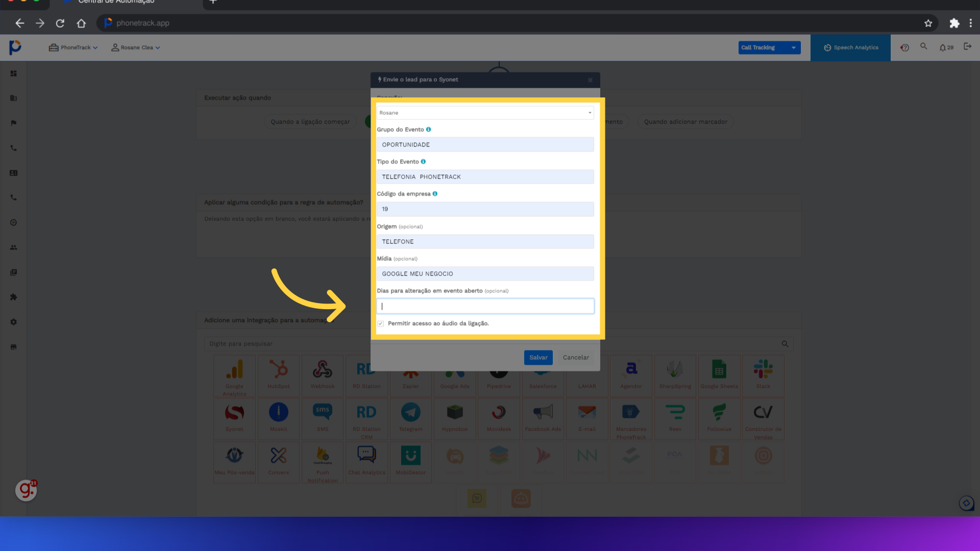The image size is (980, 551).
Task: Click the Tipo do Evento field
Action: click(485, 177)
